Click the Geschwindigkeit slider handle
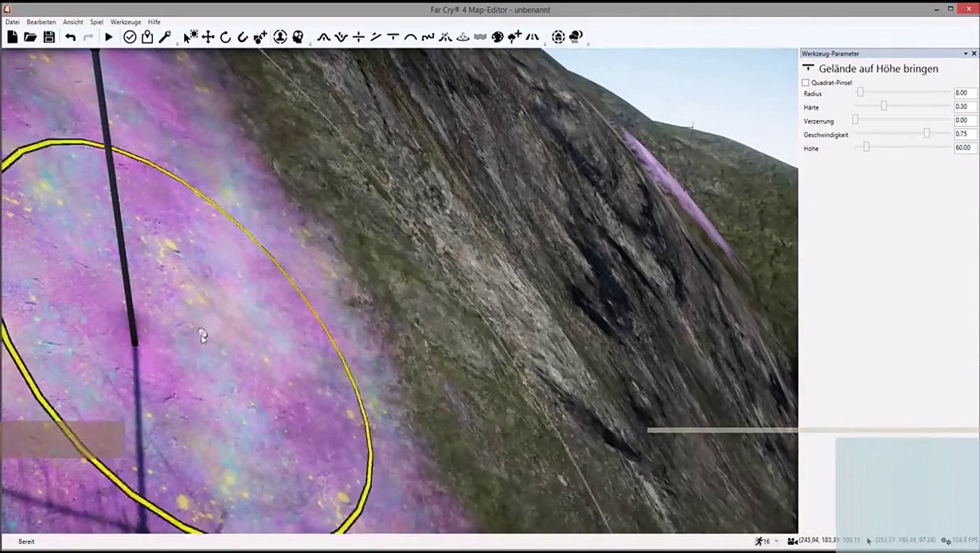The height and width of the screenshot is (553, 980). (x=926, y=134)
